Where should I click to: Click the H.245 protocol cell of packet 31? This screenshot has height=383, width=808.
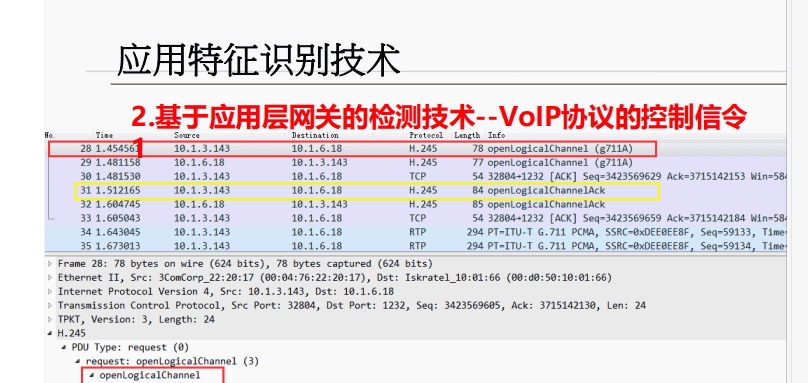pos(423,190)
